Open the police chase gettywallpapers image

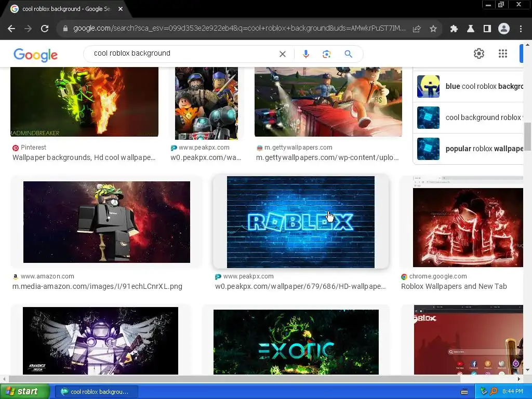point(328,102)
